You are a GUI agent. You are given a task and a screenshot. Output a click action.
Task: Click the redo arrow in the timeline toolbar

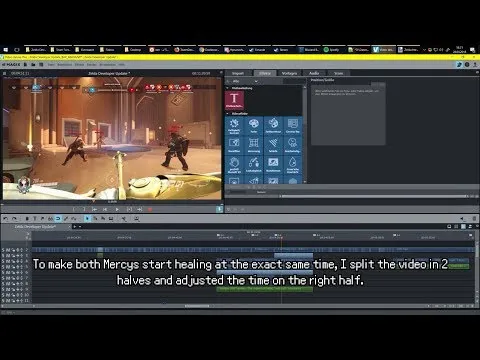(x=14, y=219)
